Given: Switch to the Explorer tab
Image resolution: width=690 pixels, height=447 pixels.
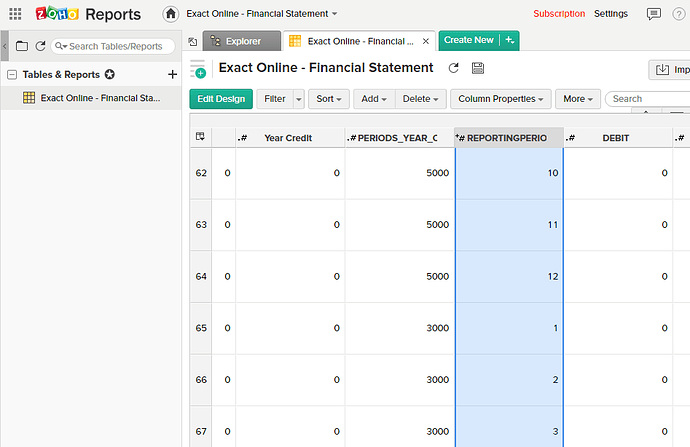Looking at the screenshot, I should [242, 41].
